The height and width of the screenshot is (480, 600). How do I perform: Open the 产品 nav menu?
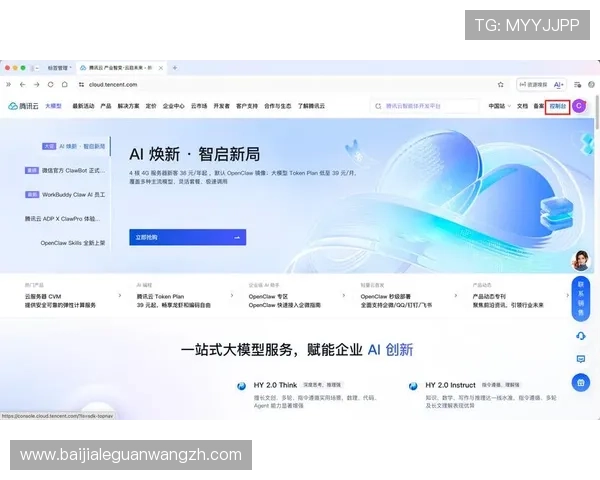click(x=106, y=106)
